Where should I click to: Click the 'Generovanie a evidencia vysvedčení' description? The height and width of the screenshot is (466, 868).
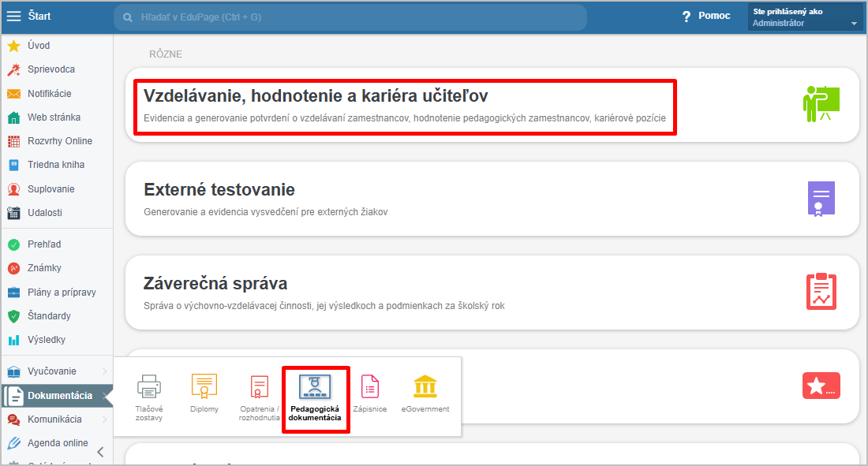point(266,212)
